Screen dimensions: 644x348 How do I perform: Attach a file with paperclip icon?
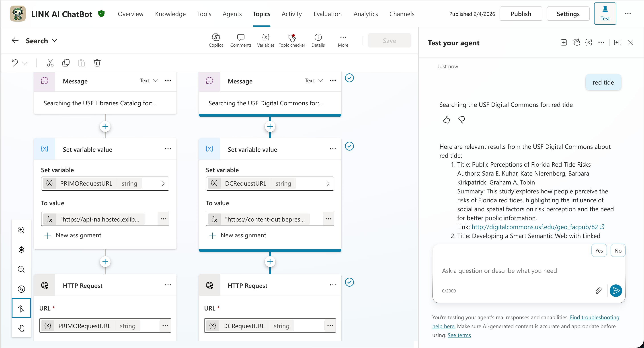tap(599, 291)
